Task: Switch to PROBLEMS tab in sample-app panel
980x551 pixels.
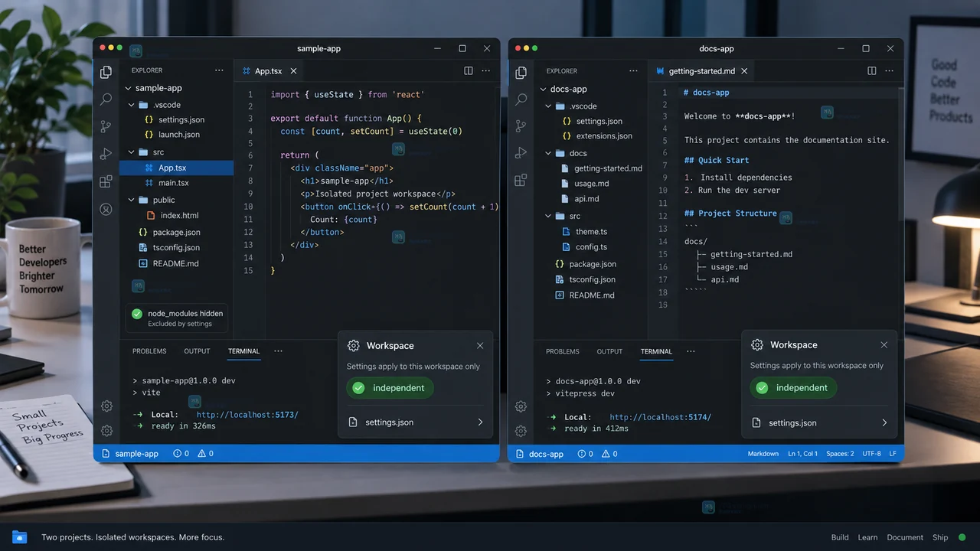Action: tap(149, 351)
